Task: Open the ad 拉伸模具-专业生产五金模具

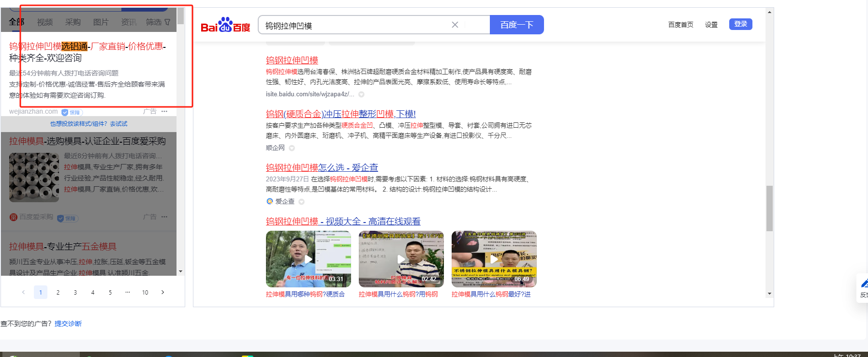Action: (x=63, y=246)
